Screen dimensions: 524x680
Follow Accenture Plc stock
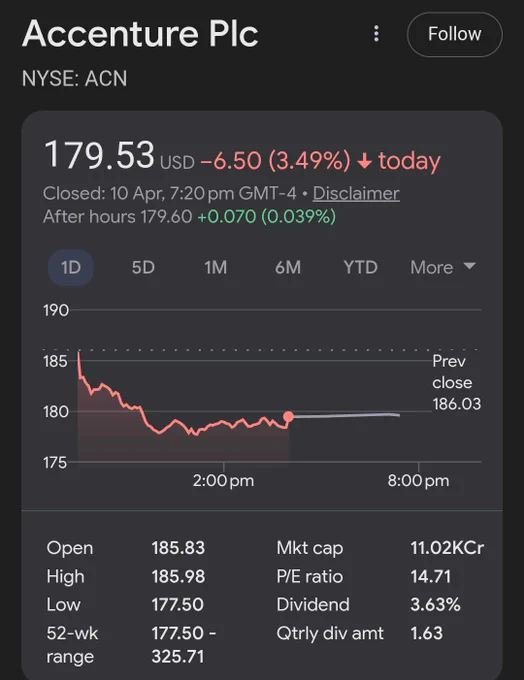(455, 34)
